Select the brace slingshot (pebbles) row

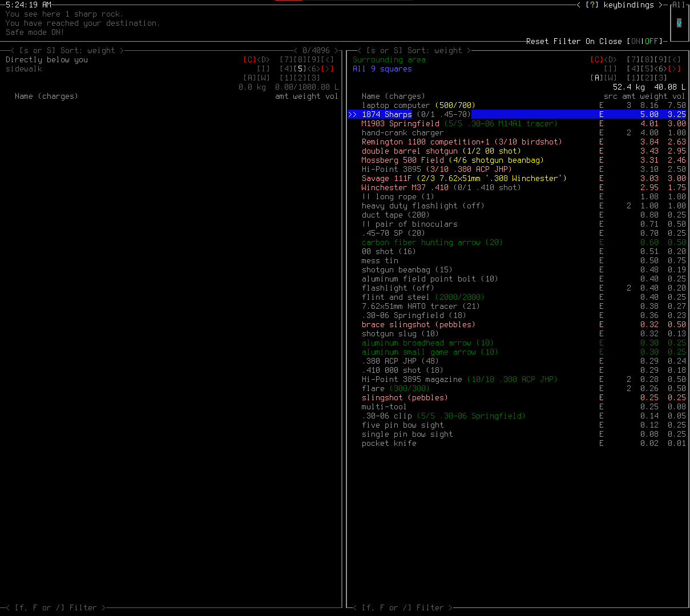coord(517,324)
